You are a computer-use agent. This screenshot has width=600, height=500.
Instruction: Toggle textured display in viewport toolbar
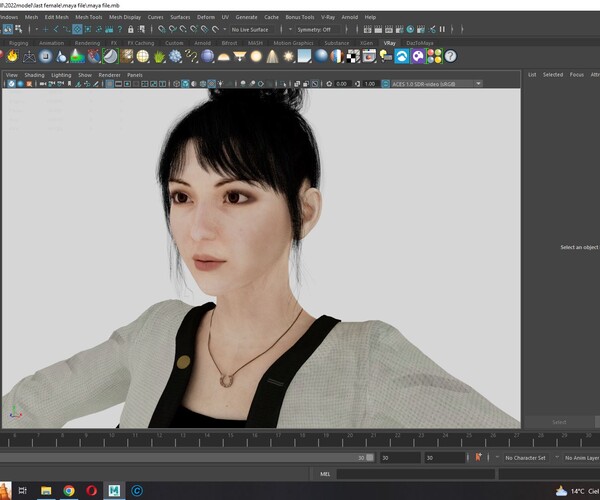[x=212, y=84]
